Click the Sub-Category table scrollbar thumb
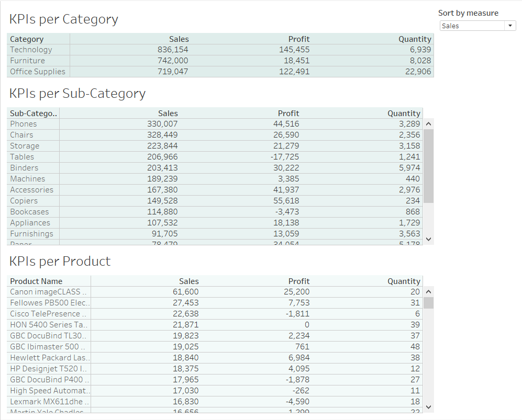Screen dimensions: 522x420 click(428, 166)
